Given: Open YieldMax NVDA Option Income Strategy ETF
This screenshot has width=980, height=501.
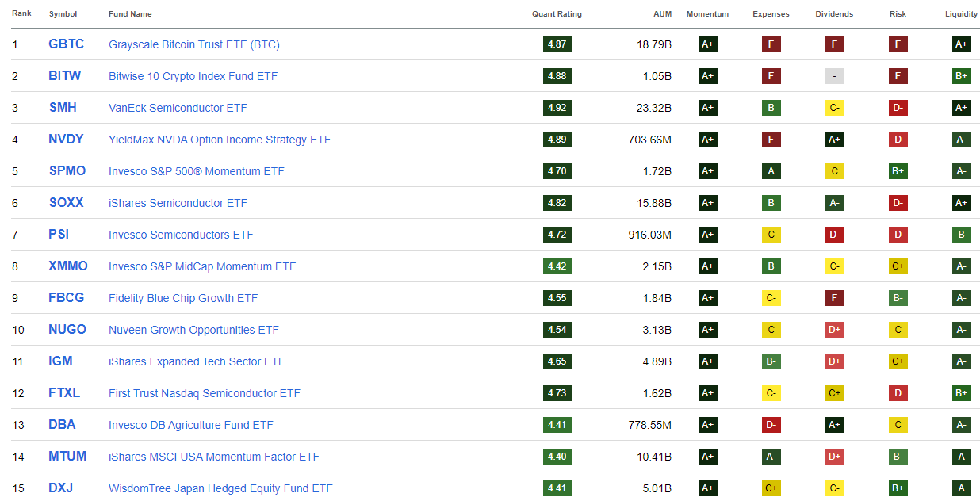Looking at the screenshot, I should (x=220, y=140).
